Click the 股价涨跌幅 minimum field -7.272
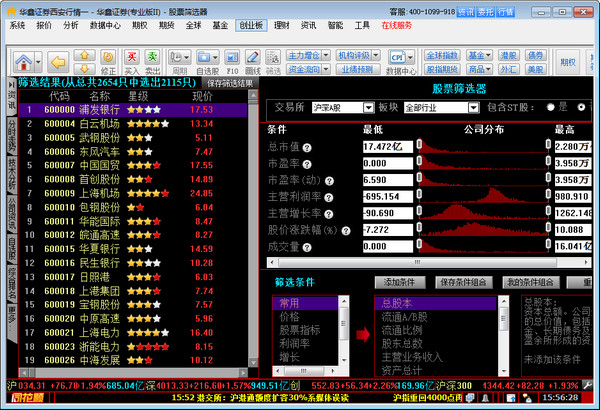The height and width of the screenshot is (410, 600). click(388, 230)
